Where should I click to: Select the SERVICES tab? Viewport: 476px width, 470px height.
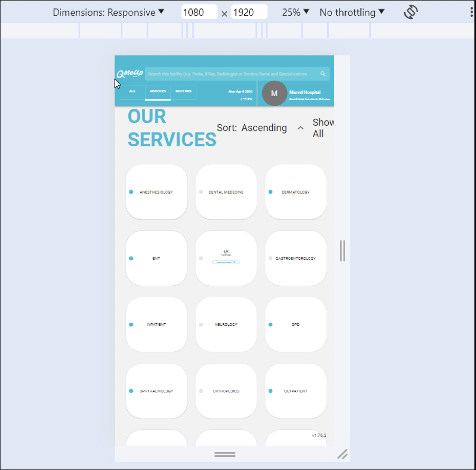coord(158,91)
